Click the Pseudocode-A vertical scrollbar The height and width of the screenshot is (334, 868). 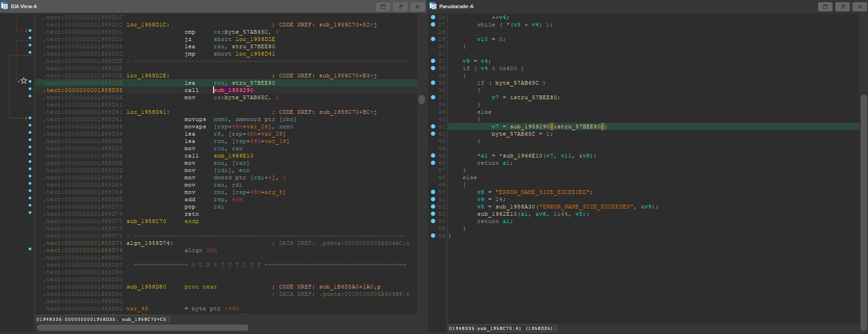click(x=863, y=213)
